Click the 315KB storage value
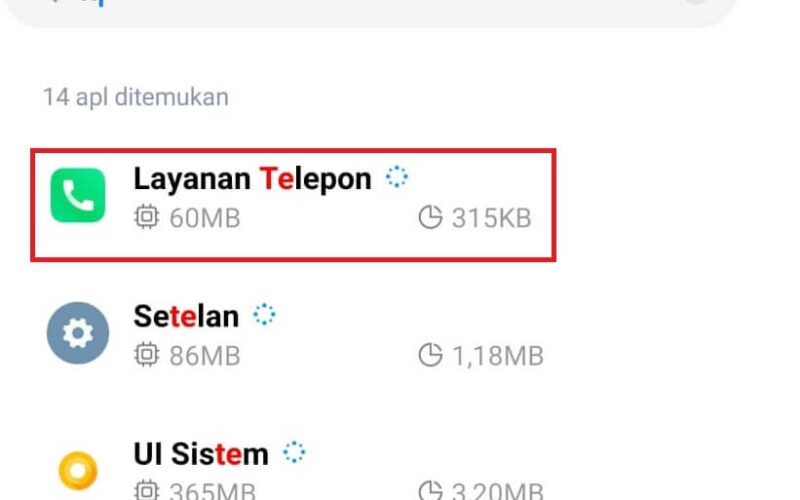 coord(492,218)
